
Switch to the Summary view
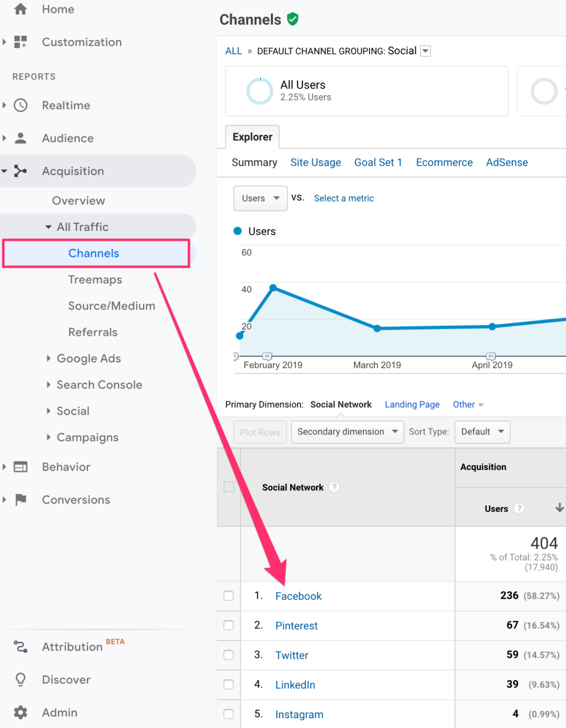pyautogui.click(x=254, y=162)
